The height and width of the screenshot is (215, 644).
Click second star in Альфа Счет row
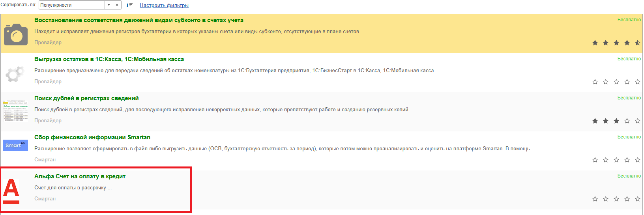[606, 199]
